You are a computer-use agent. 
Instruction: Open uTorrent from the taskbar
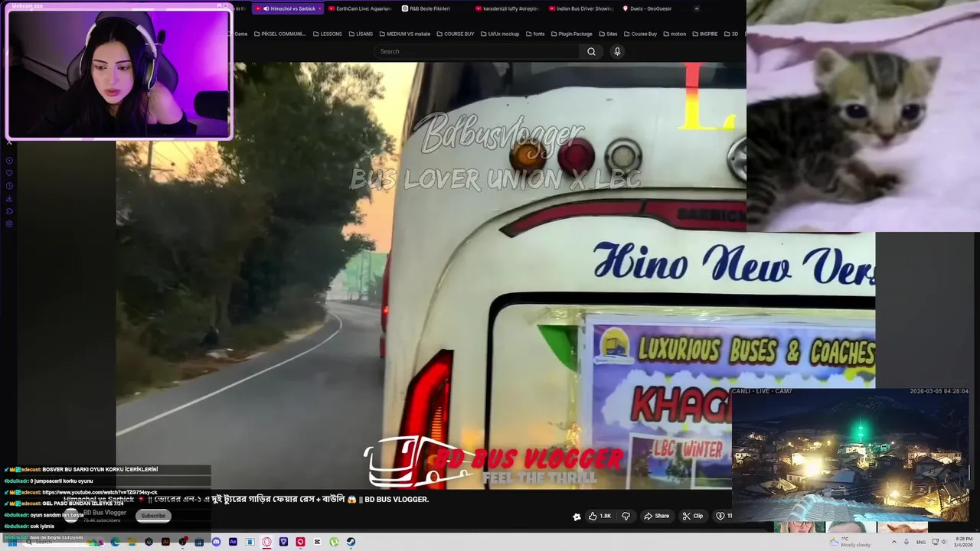pos(334,542)
